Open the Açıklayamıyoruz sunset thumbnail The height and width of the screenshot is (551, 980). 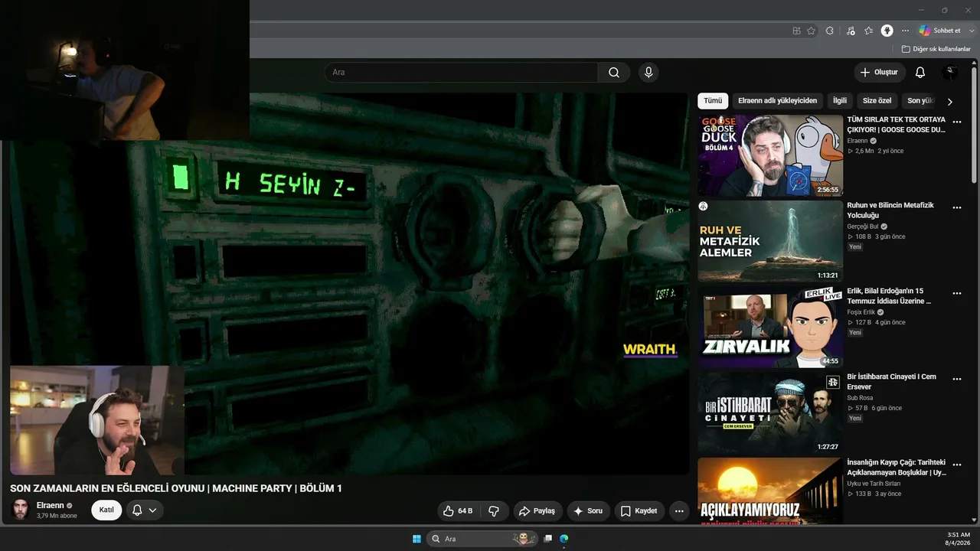[x=770, y=491]
